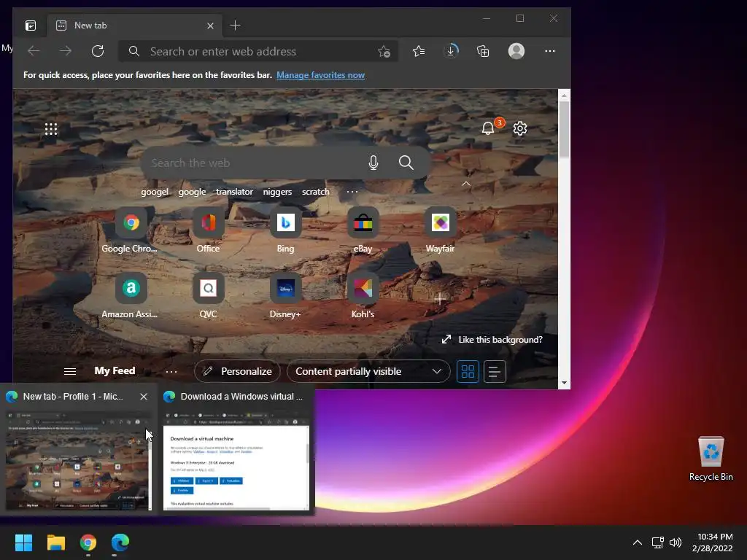Open volume speaker tray icon
The height and width of the screenshot is (560, 747).
(676, 542)
